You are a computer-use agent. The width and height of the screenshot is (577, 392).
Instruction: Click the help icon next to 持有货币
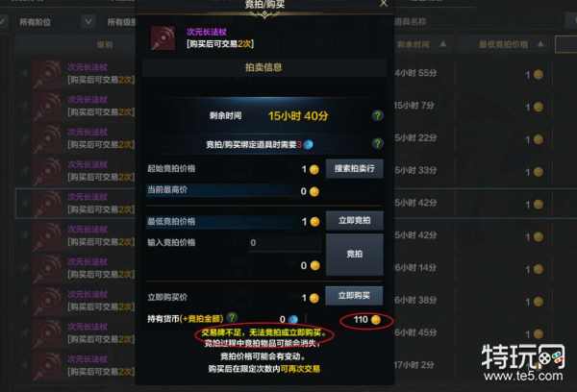coord(232,318)
